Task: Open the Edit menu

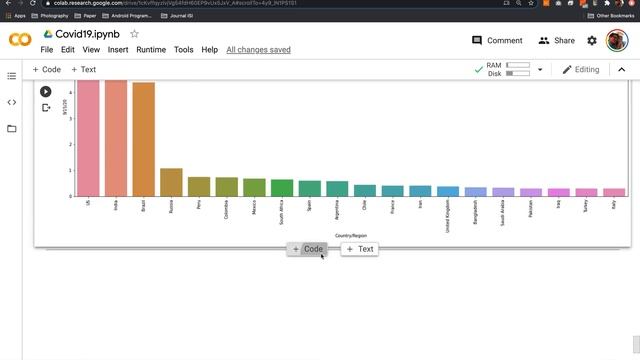Action: coord(68,50)
